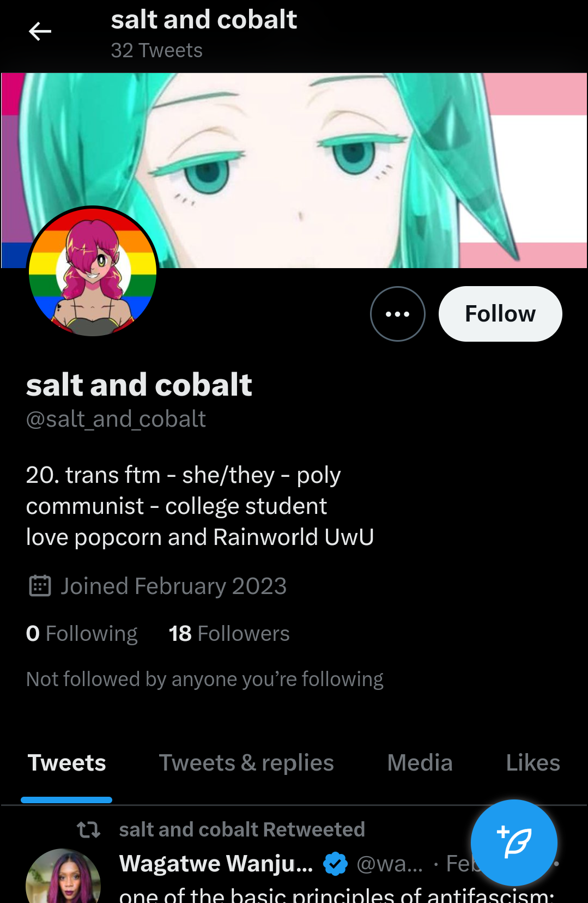Select the Tweets tab
Screen dimensions: 588x903
(66, 762)
